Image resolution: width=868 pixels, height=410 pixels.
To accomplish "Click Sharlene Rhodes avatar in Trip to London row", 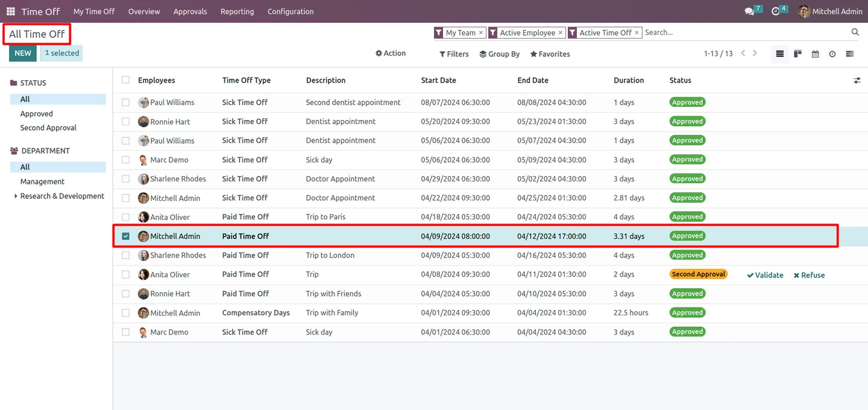I will pyautogui.click(x=143, y=255).
